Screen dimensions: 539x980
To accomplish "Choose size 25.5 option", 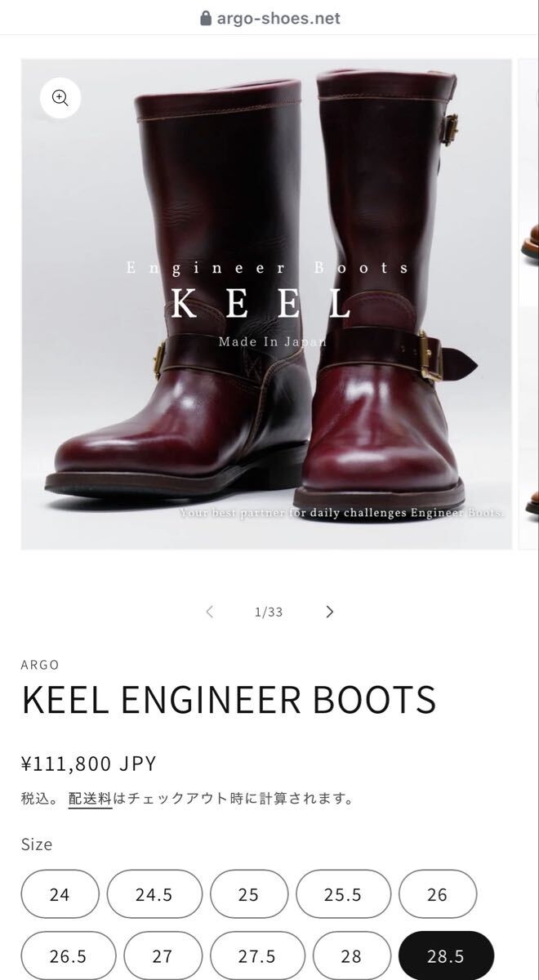I will pyautogui.click(x=343, y=894).
